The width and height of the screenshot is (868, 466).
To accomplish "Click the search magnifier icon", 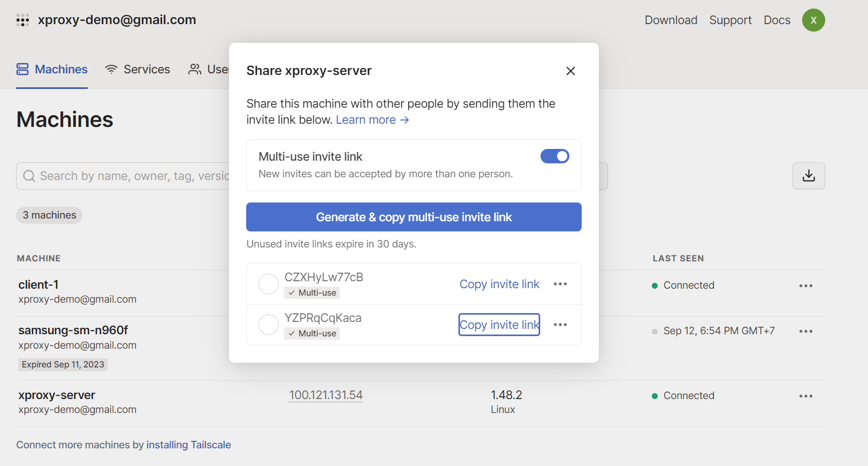I will pos(29,176).
